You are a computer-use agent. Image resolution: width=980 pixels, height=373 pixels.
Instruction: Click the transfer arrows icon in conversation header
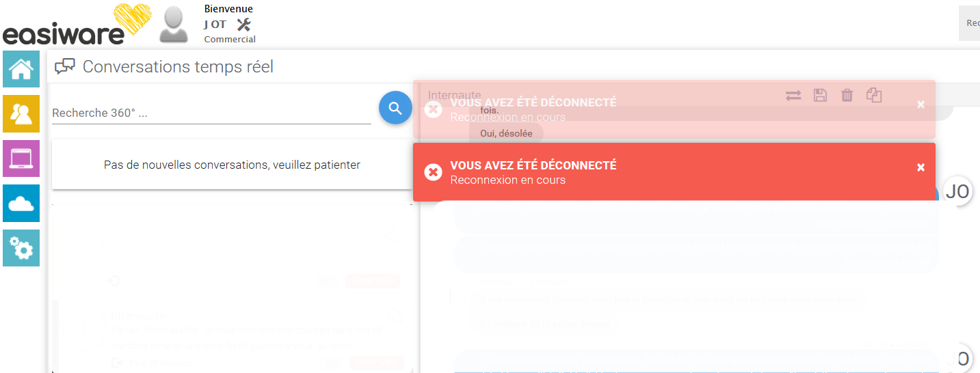[x=793, y=96]
